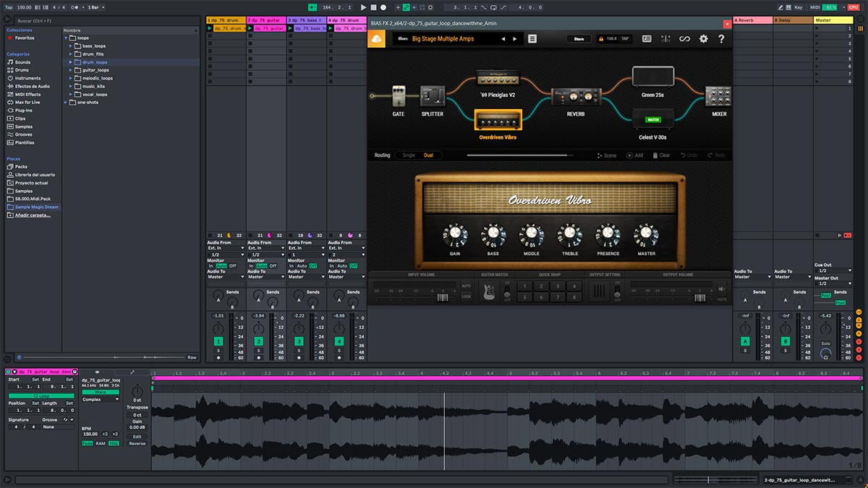Open the BIAS FX preset list menu icon
This screenshot has height=488, width=868.
pos(532,39)
